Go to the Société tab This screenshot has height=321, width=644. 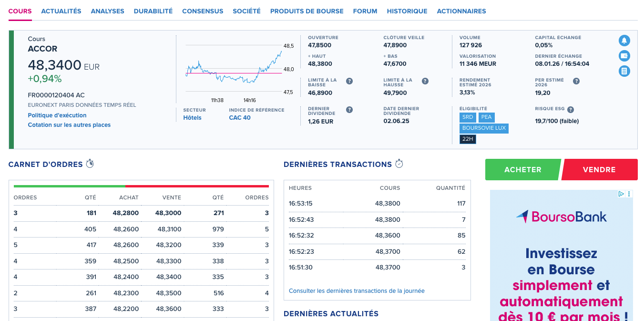pyautogui.click(x=246, y=11)
